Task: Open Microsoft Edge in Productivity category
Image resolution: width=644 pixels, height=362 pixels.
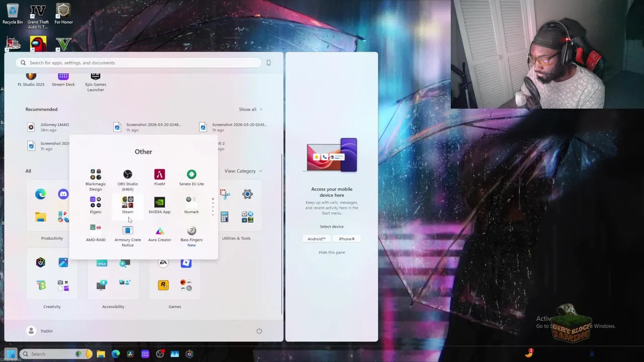Action: click(x=40, y=194)
